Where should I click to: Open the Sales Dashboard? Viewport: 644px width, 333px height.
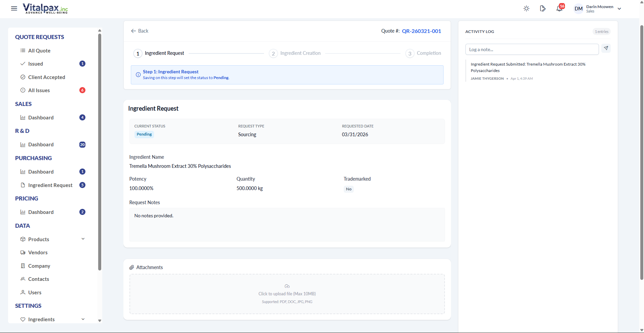click(x=41, y=117)
